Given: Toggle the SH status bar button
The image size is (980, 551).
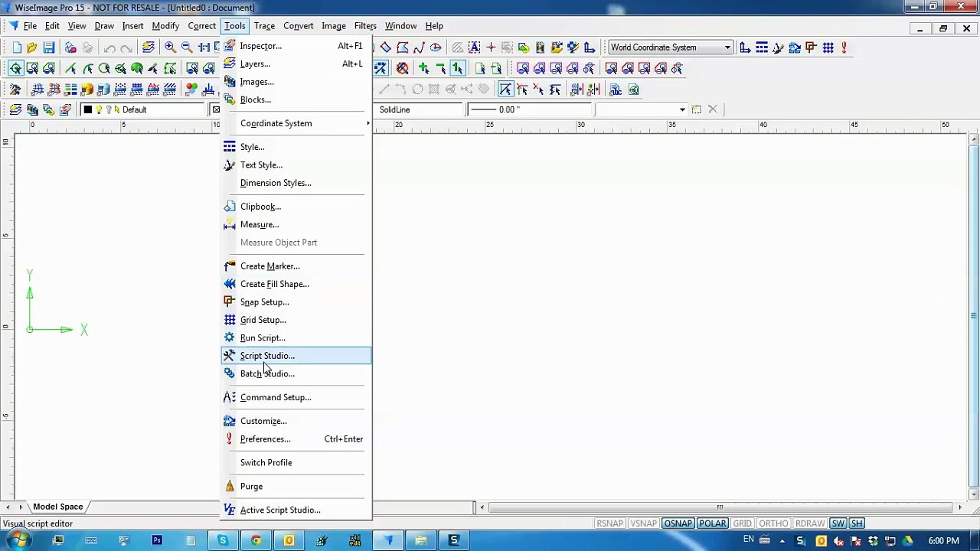Looking at the screenshot, I should coord(857,523).
